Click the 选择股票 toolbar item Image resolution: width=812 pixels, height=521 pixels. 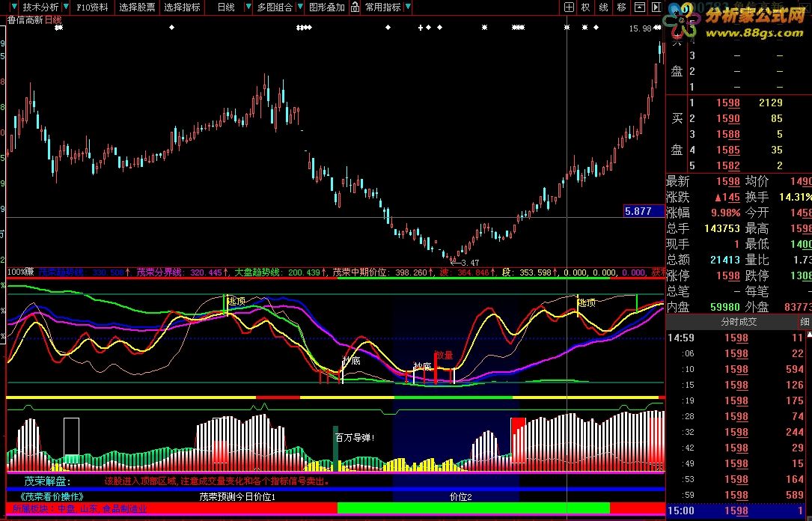(137, 7)
